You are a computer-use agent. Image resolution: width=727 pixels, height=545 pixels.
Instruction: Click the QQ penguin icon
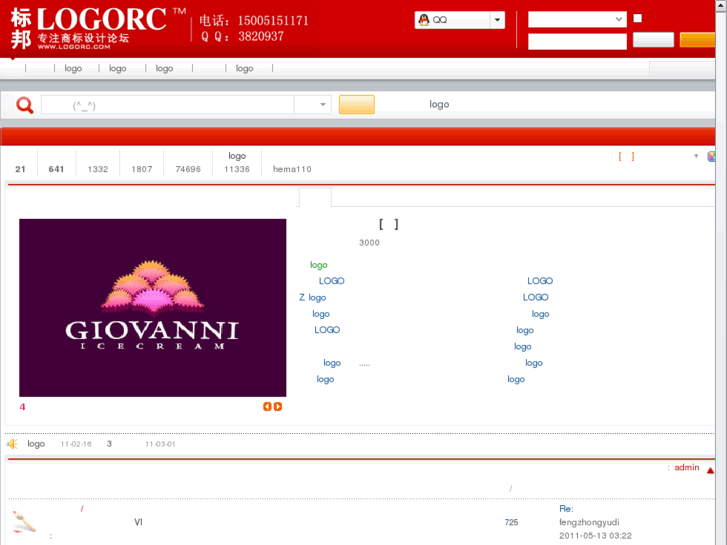coord(423,20)
